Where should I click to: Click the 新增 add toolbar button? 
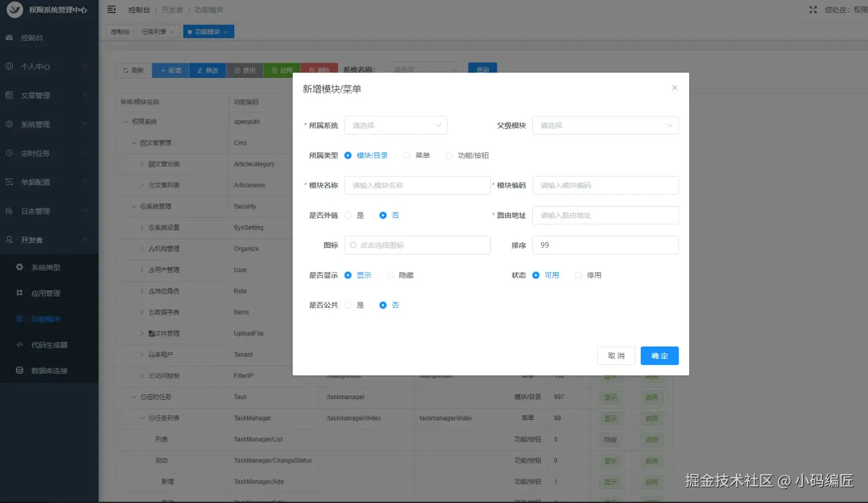pos(171,70)
